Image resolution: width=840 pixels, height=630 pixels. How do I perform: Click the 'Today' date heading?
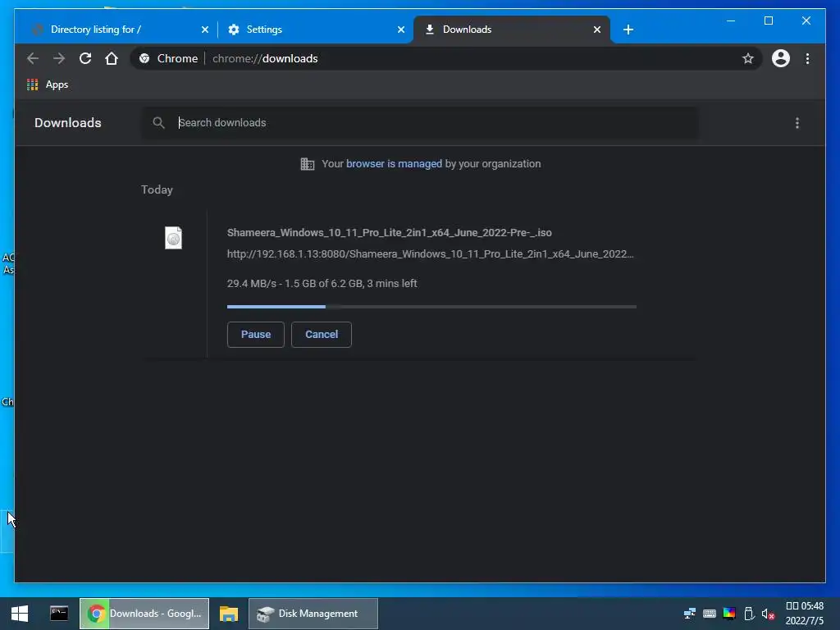[x=157, y=189]
